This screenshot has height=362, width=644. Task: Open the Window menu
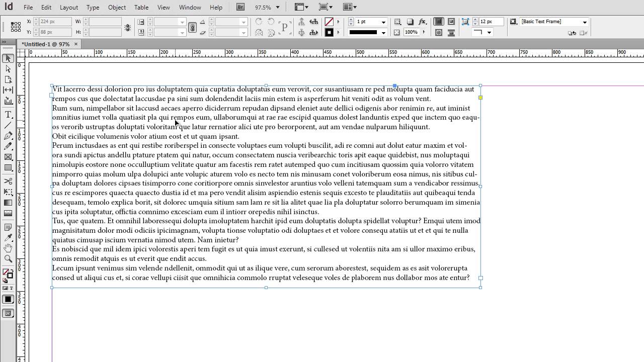click(190, 7)
